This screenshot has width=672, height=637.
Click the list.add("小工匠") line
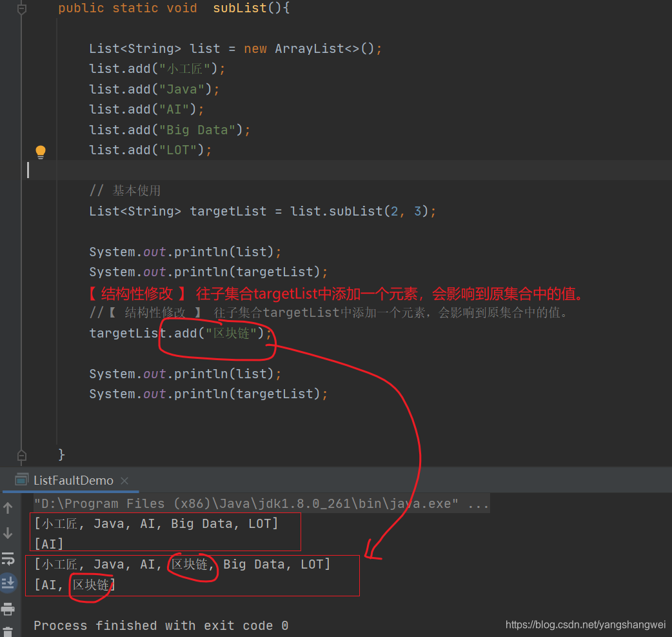[157, 68]
